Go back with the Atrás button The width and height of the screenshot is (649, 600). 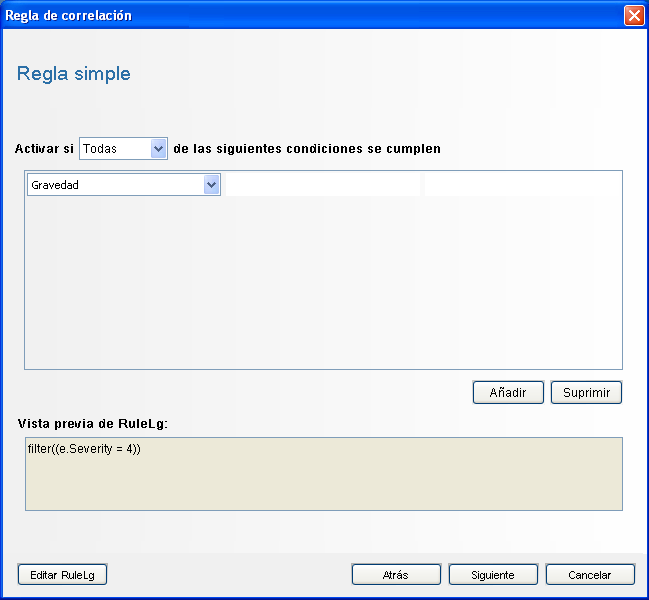tap(396, 575)
